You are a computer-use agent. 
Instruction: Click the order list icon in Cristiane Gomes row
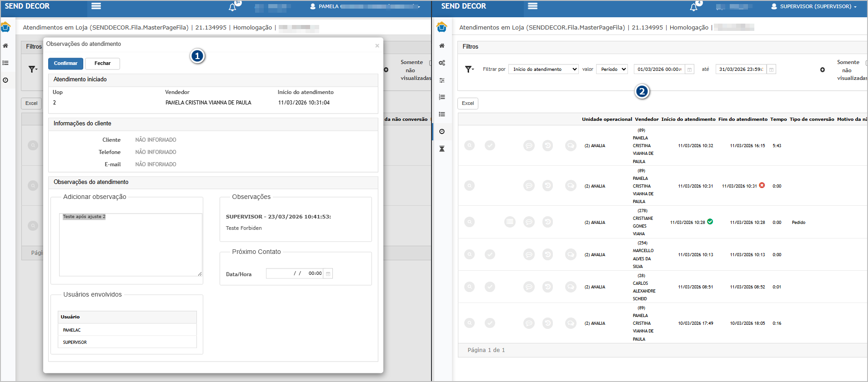coord(510,222)
